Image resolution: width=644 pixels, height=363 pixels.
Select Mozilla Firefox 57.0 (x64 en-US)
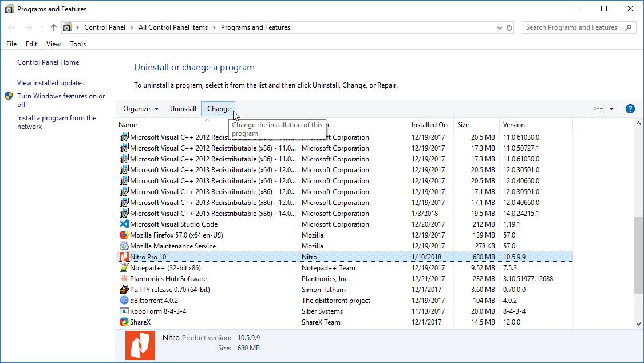(176, 235)
